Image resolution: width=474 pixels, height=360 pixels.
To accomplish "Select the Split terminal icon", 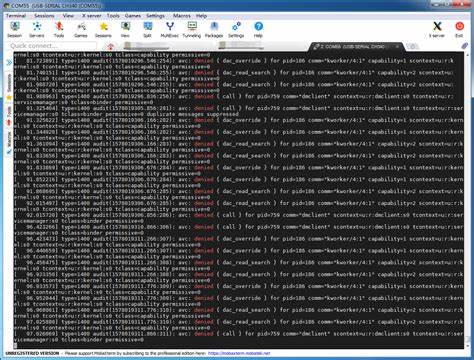I will point(147,29).
